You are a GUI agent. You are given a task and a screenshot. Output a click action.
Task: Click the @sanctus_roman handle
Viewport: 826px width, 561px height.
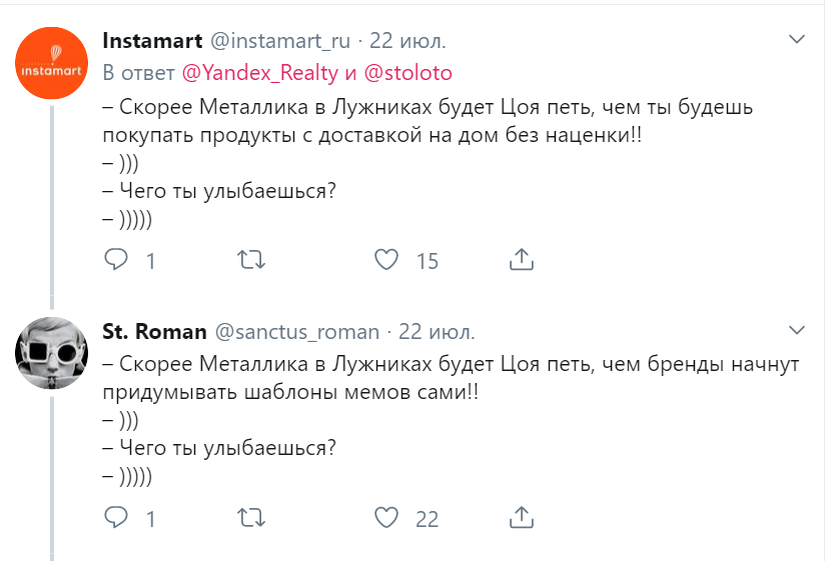click(x=297, y=331)
